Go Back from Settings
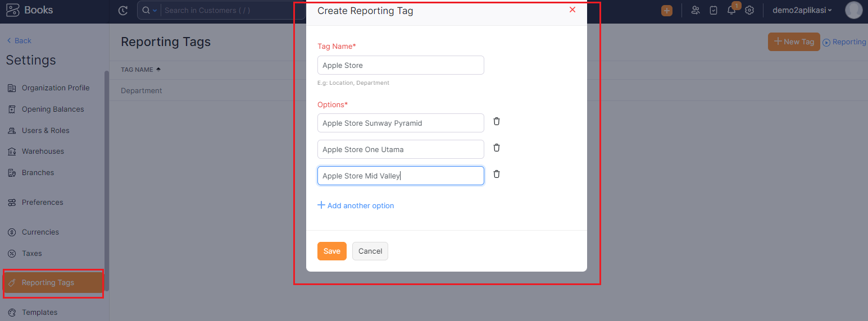Image resolution: width=868 pixels, height=321 pixels. (19, 40)
